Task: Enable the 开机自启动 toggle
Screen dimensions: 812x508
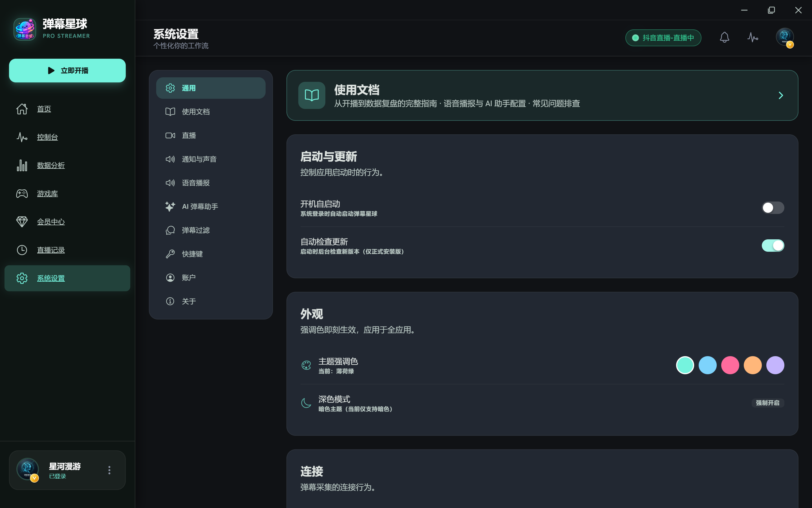Action: click(773, 208)
